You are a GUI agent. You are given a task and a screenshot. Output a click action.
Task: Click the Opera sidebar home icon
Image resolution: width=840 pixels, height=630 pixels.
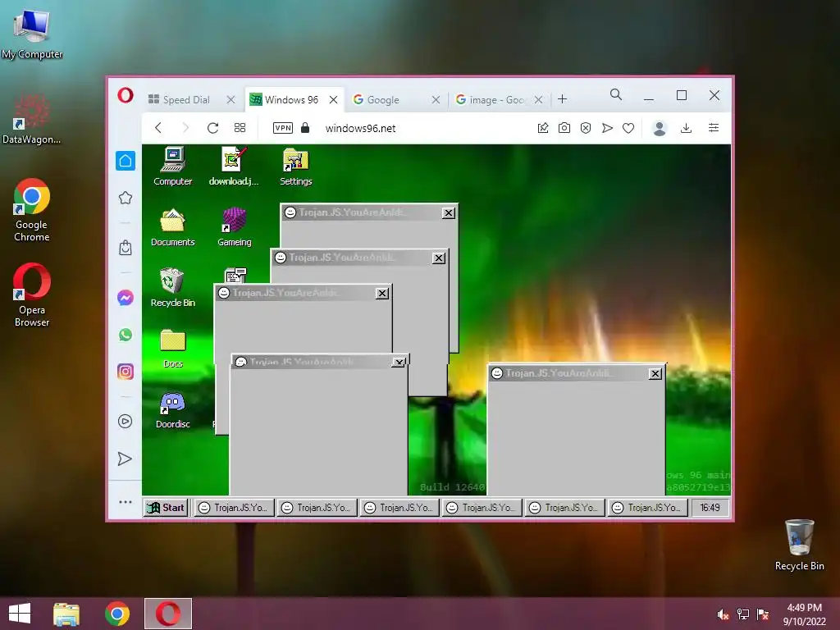coord(126,161)
